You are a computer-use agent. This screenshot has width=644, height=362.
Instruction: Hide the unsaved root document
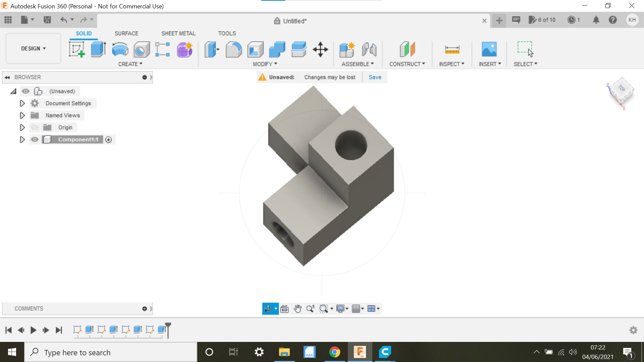[26, 91]
